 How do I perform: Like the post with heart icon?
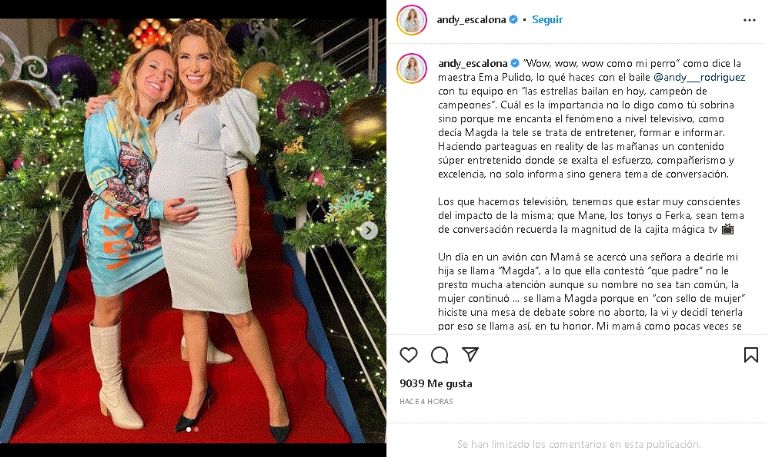tap(408, 355)
